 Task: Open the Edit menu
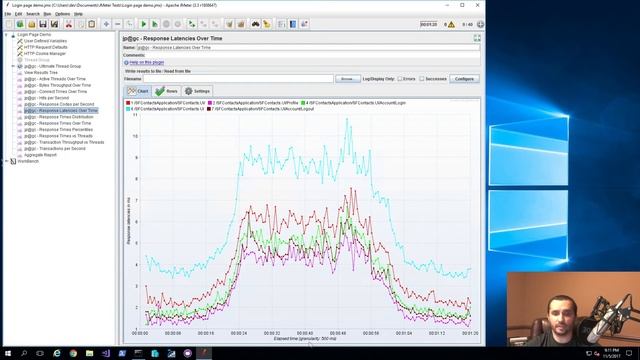[x=18, y=14]
